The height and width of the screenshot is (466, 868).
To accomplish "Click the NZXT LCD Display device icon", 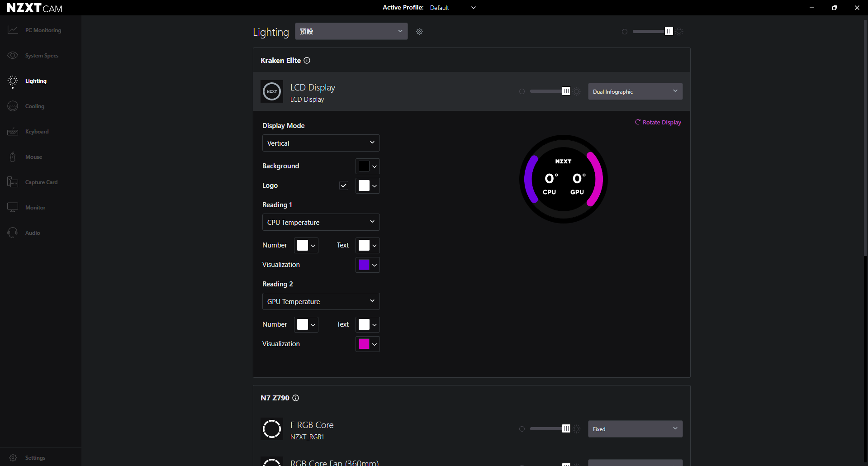I will 272,91.
